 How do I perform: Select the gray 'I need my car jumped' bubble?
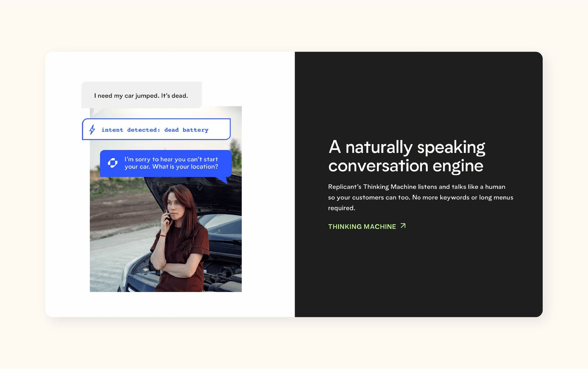pos(141,95)
